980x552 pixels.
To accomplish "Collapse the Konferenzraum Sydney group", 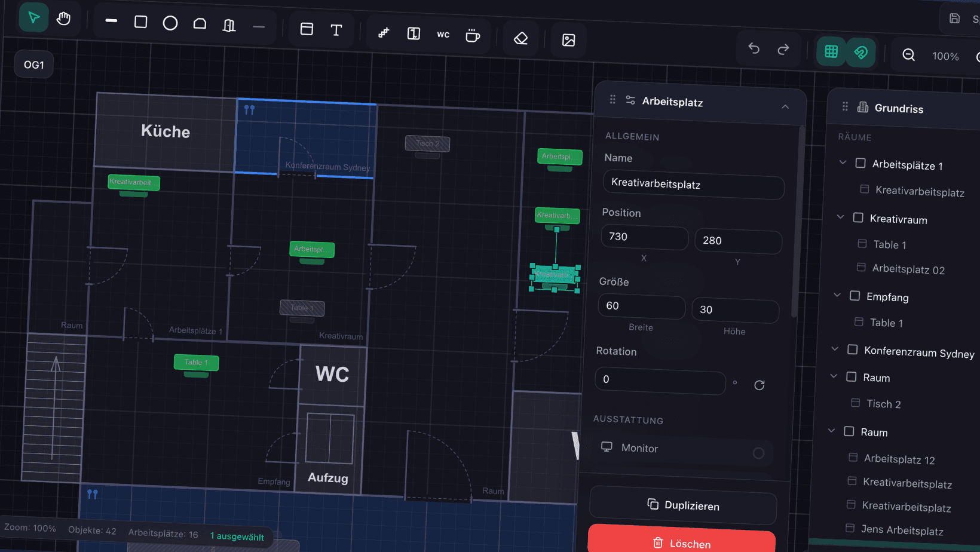I will click(x=835, y=349).
